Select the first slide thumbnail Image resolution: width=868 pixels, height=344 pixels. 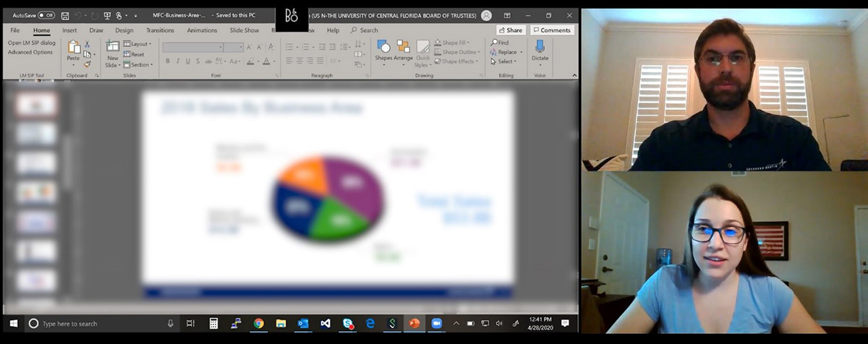pos(36,105)
